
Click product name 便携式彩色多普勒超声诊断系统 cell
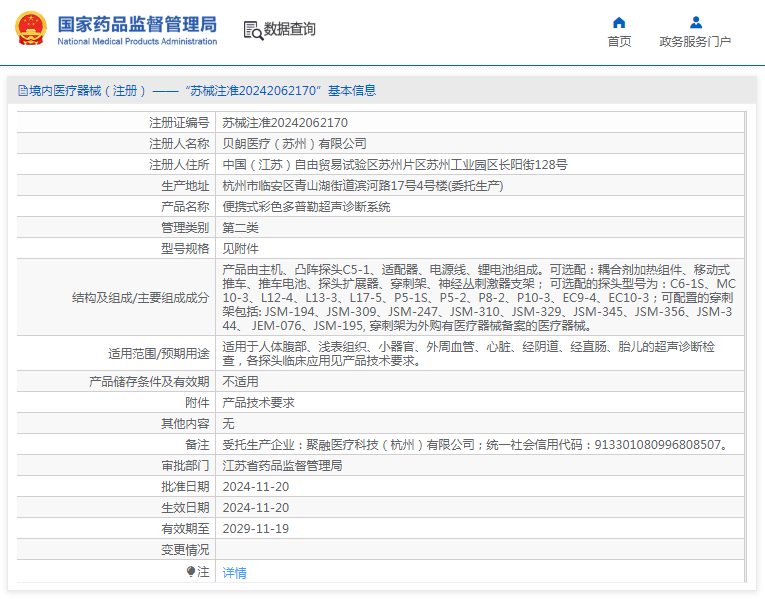tap(306, 207)
